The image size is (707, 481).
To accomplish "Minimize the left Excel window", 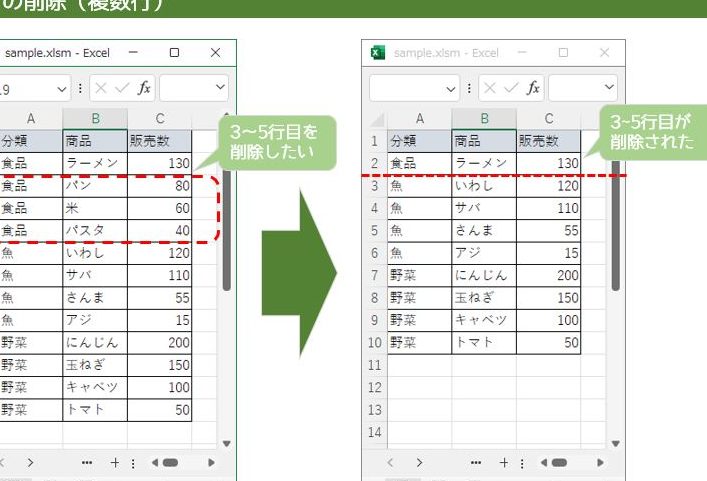I will coord(133,53).
